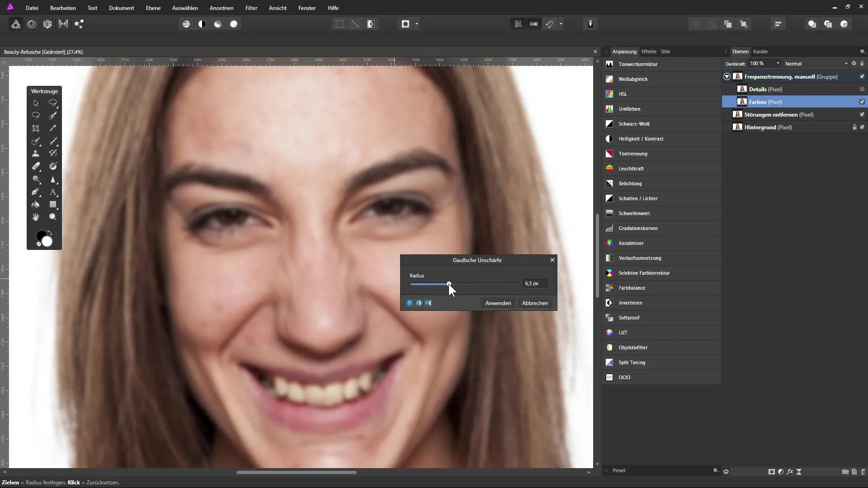Image resolution: width=868 pixels, height=488 pixels.
Task: Open the Deckkraft opacity dropdown
Action: [x=778, y=64]
